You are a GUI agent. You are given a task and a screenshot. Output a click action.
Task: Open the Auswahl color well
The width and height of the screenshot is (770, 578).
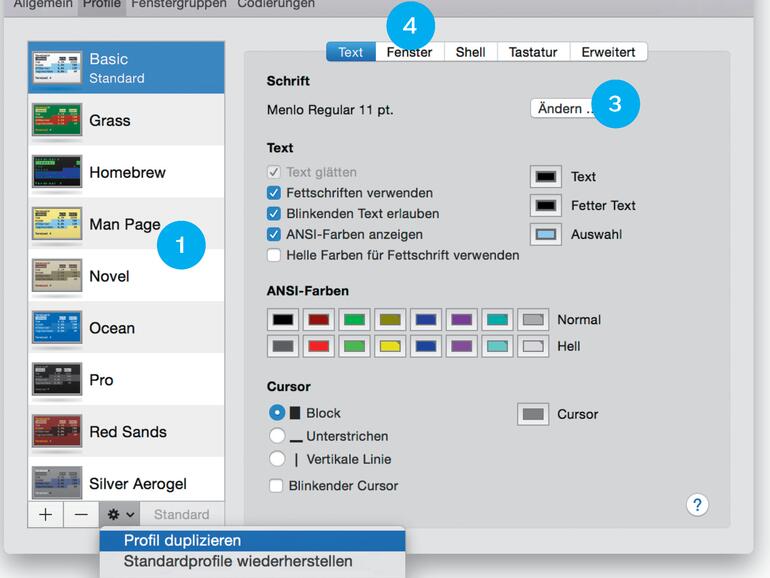point(546,234)
